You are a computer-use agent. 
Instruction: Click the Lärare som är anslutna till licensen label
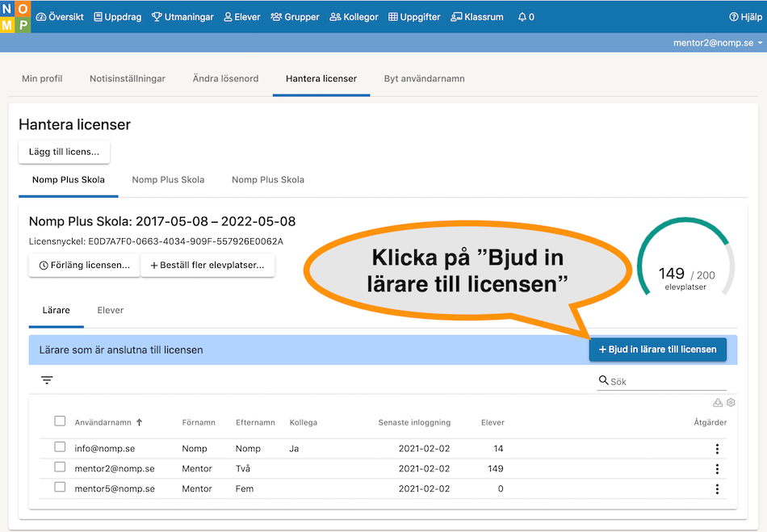pos(121,350)
